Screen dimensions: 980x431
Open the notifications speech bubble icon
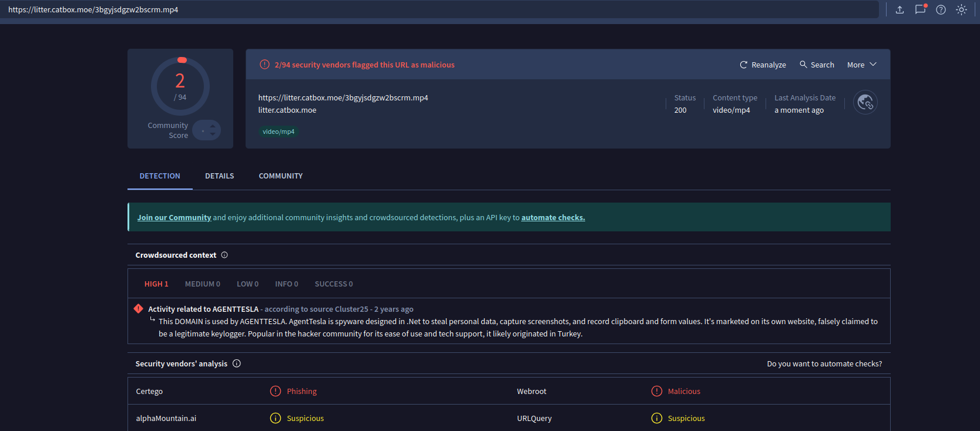[920, 9]
